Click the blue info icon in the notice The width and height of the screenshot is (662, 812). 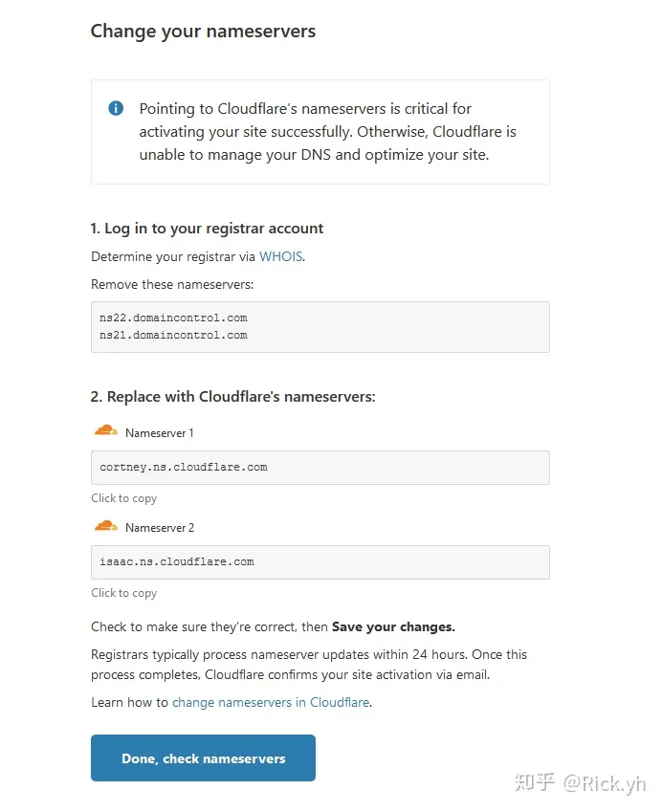tap(116, 108)
